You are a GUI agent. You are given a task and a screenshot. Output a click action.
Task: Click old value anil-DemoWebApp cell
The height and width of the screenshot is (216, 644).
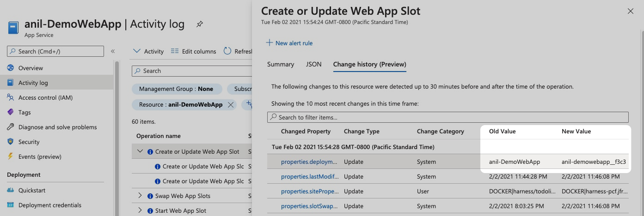tap(515, 162)
